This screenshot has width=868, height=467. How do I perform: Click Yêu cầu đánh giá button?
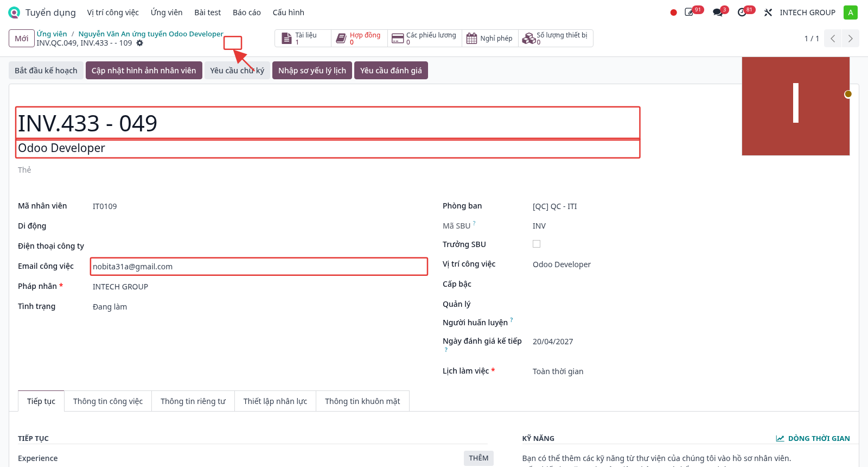click(x=391, y=71)
